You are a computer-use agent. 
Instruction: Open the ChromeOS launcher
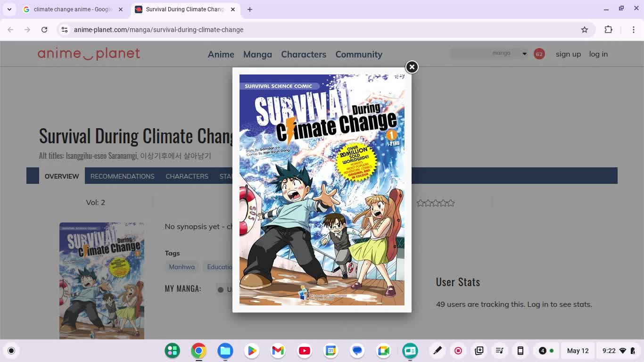(x=11, y=351)
